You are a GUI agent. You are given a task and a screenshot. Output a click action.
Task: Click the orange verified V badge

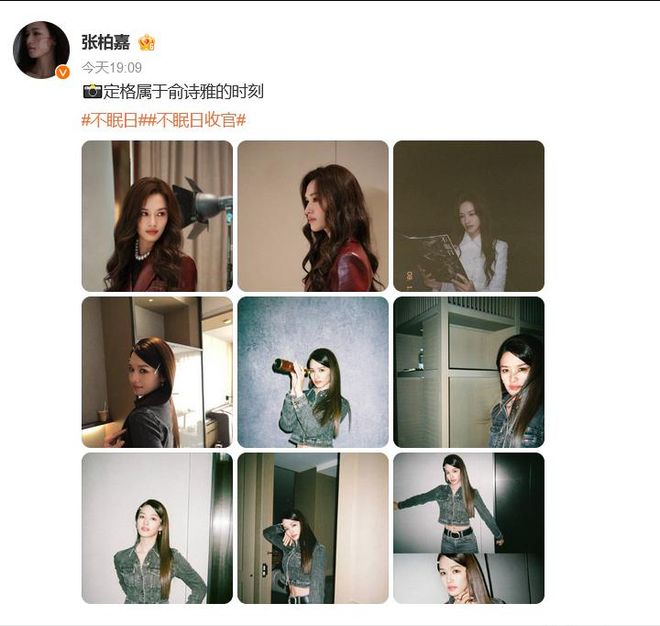tap(63, 73)
